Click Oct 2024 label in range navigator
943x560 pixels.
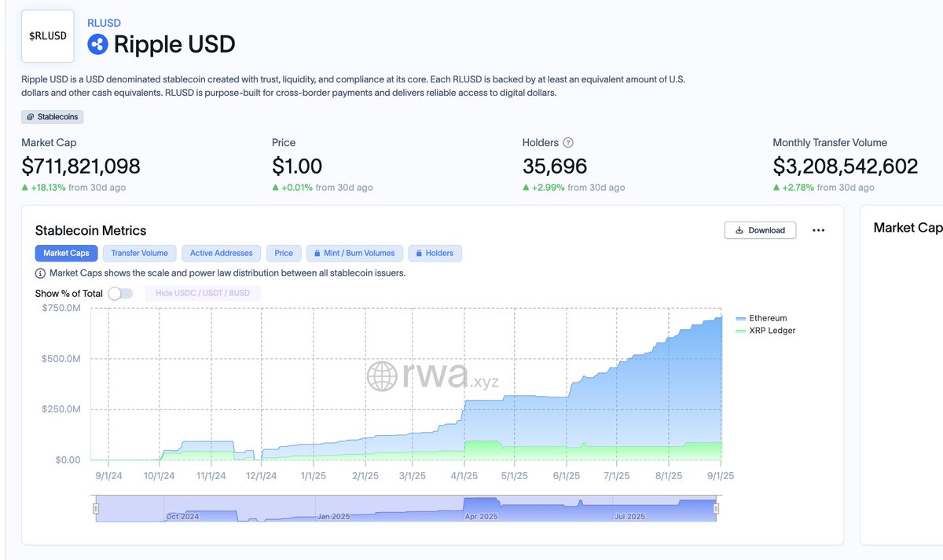[x=182, y=516]
